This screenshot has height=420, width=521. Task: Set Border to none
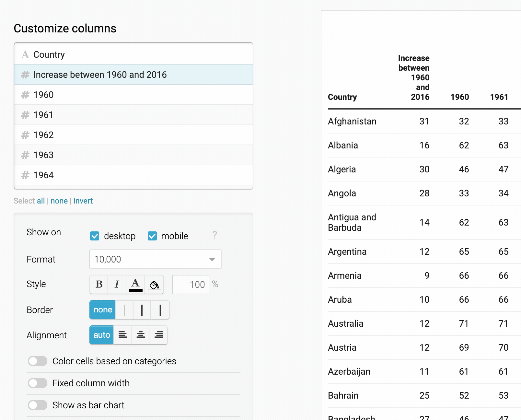[x=102, y=310]
